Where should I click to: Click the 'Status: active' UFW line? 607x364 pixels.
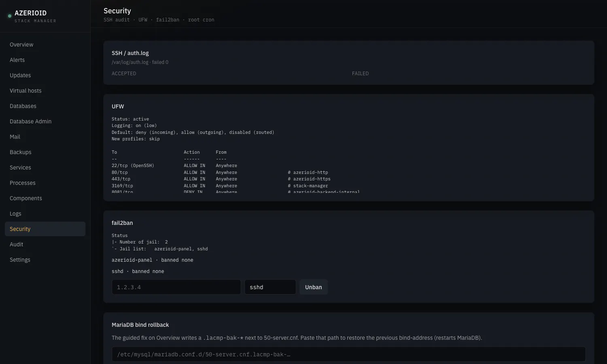(130, 119)
